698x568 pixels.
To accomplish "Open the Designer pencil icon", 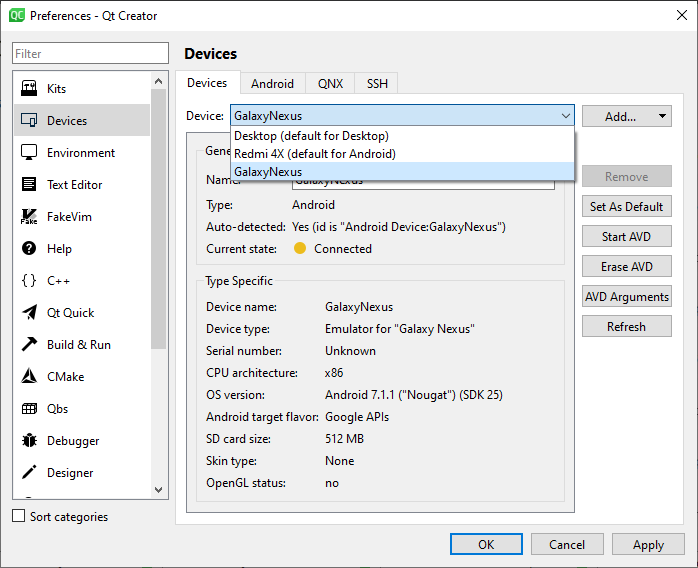I will point(29,472).
